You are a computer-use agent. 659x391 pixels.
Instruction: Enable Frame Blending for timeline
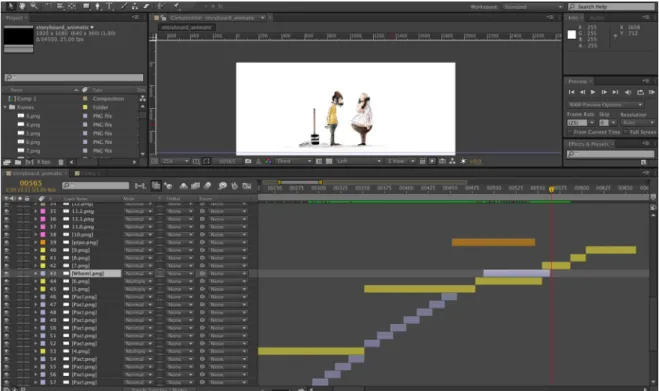point(195,185)
